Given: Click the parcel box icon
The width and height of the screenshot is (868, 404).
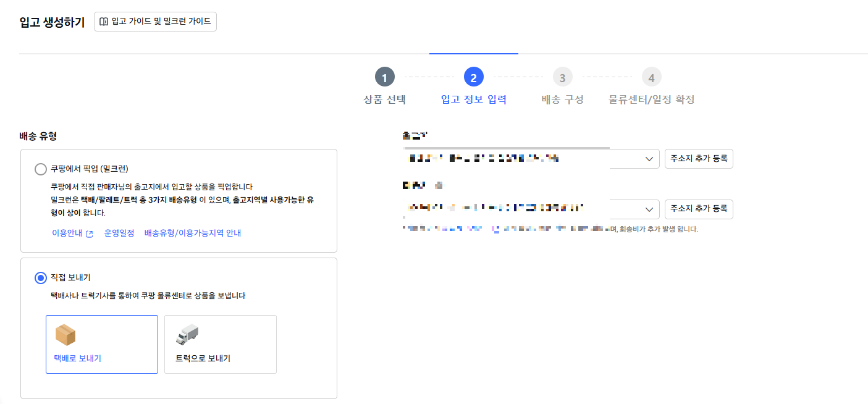Looking at the screenshot, I should click(x=65, y=335).
